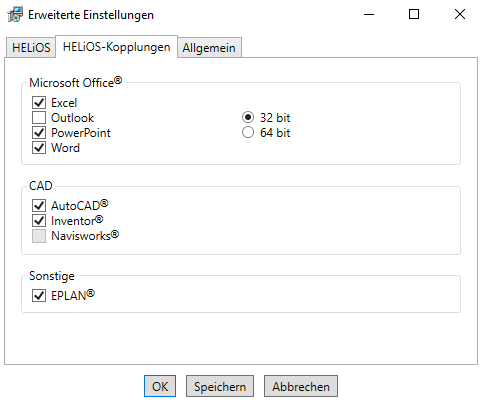Click the Navisworks checkbox
483x404 pixels.
click(39, 236)
